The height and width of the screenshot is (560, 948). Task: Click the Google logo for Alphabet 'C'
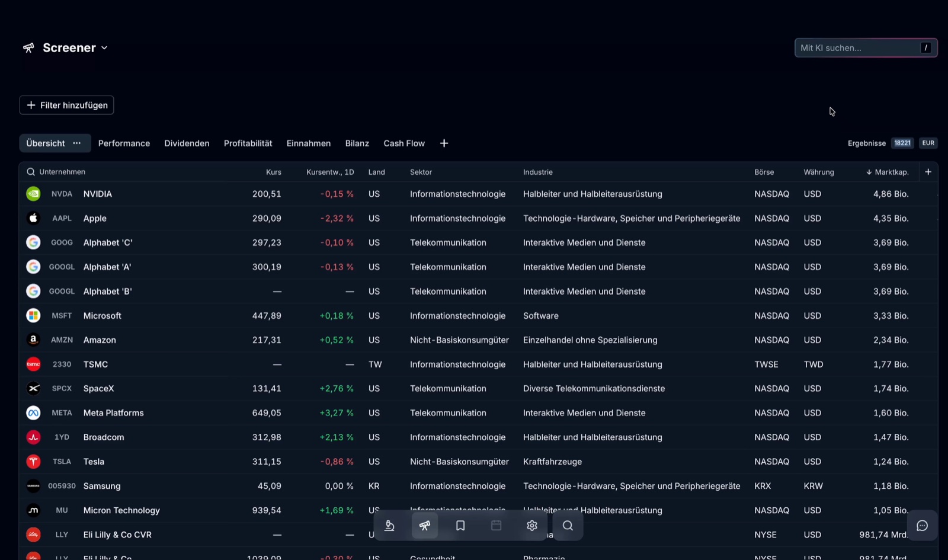pyautogui.click(x=34, y=242)
